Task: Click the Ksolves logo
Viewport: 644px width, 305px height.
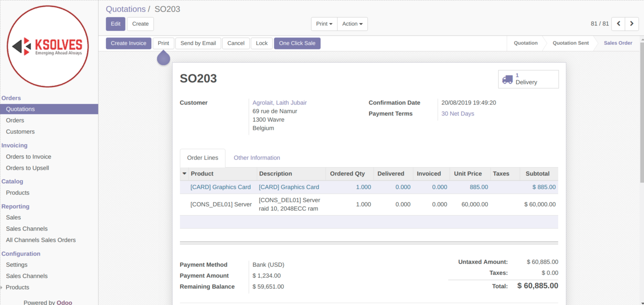Action: [x=48, y=46]
